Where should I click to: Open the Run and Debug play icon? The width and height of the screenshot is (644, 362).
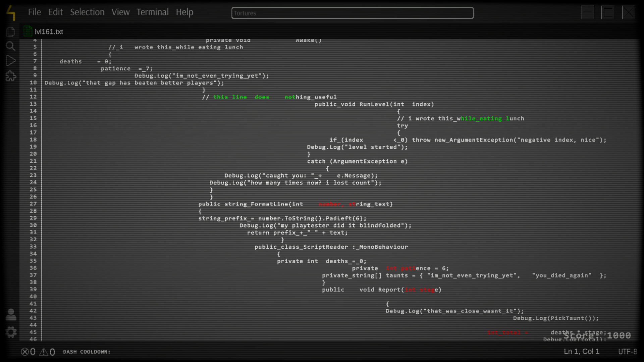[x=11, y=61]
